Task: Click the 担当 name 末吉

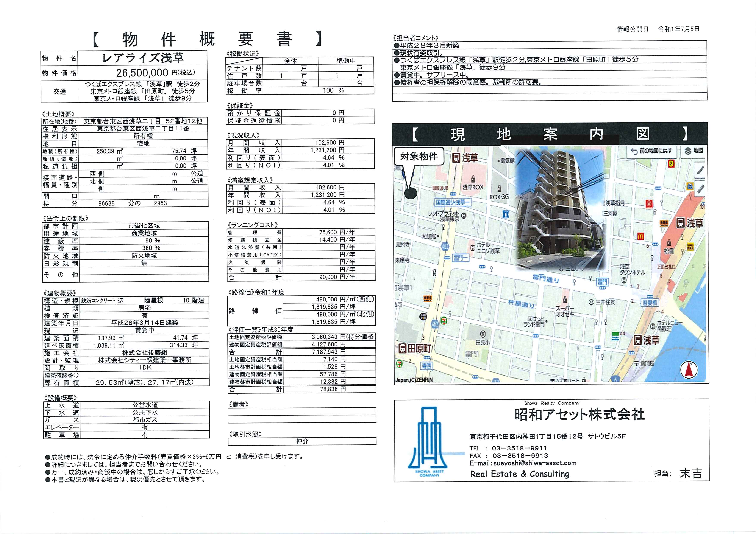Action: click(x=691, y=473)
